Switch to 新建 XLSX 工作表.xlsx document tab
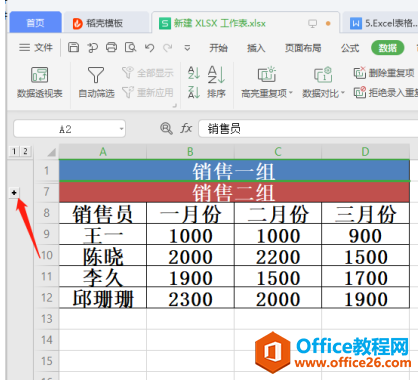 click(x=219, y=23)
